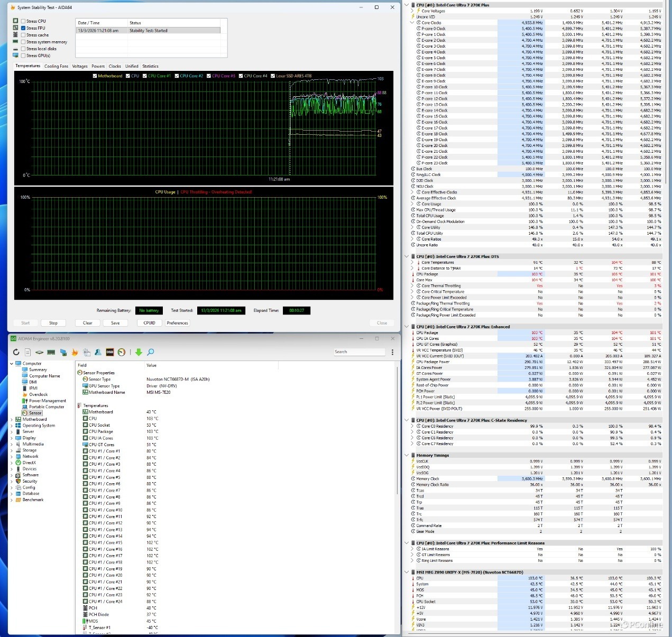Open the Statistics tab
Viewport: 672px width, 637px height.
tap(150, 66)
